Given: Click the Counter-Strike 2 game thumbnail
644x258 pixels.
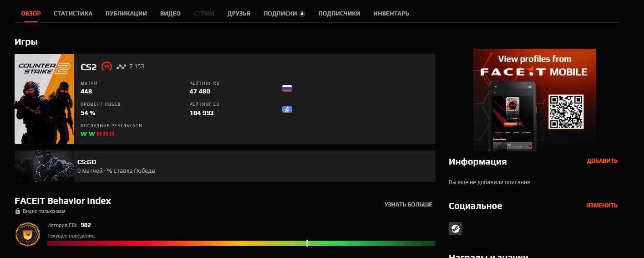Looking at the screenshot, I should [x=44, y=99].
